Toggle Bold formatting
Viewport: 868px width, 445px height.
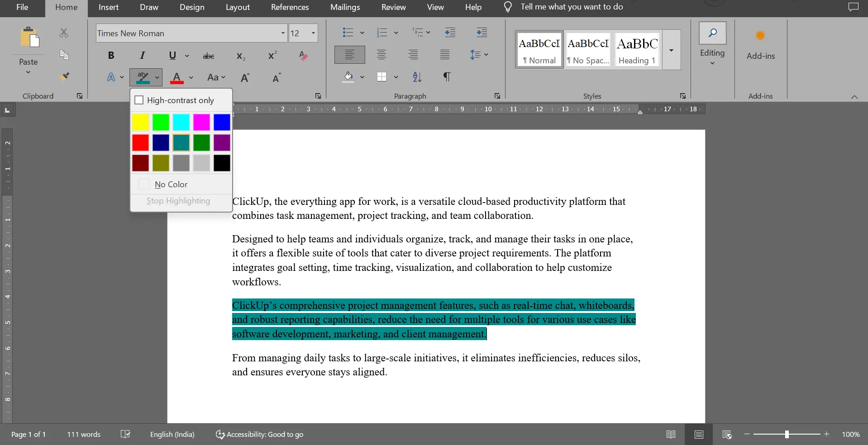click(111, 55)
